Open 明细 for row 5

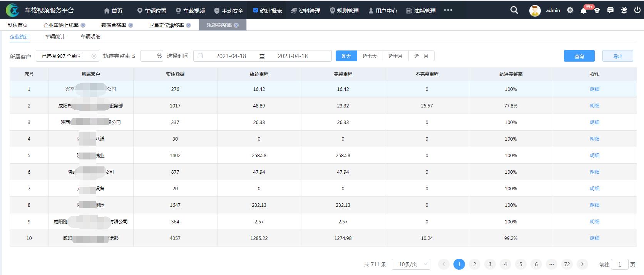[595, 155]
